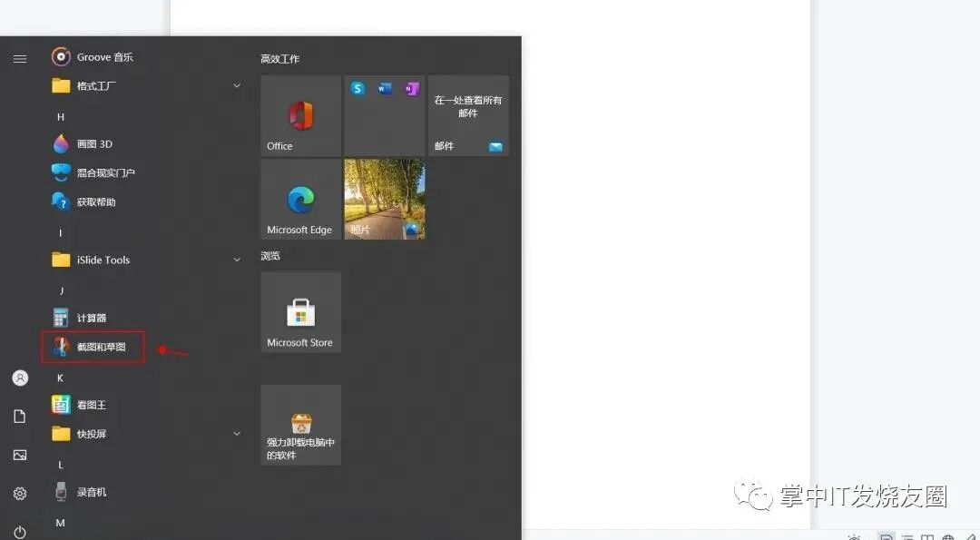Click the hamburger menu at top left
The width and height of the screenshot is (980, 540).
19,57
